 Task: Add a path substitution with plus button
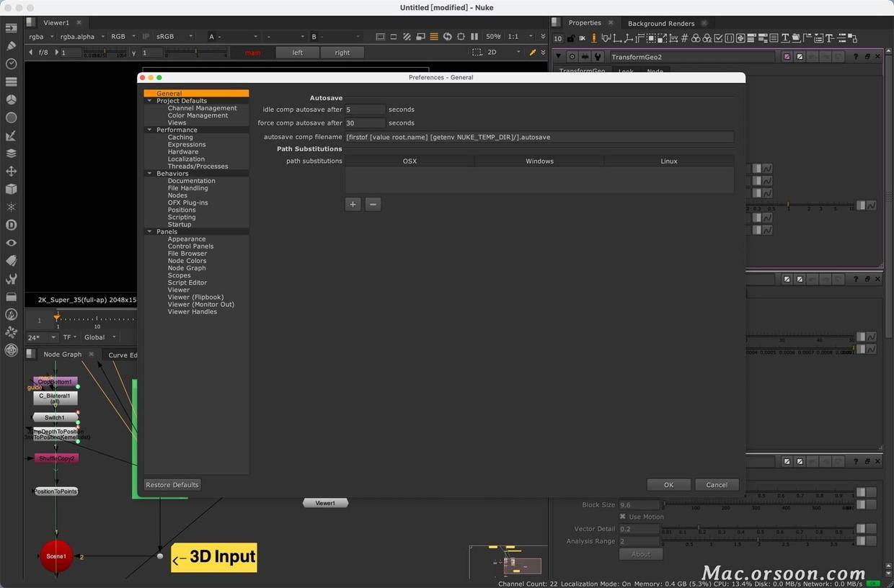[x=353, y=205]
